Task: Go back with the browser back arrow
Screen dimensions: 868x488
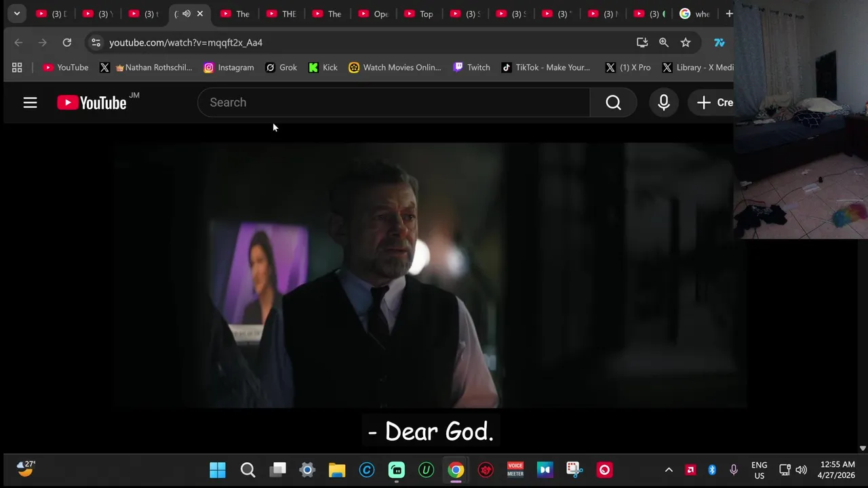Action: point(18,43)
